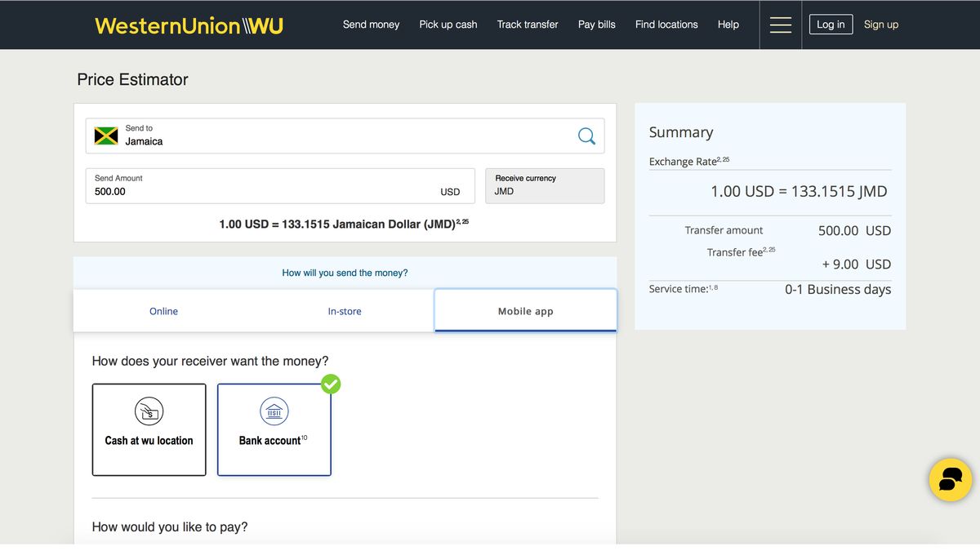This screenshot has width=980, height=551.
Task: Click the cash-in-hand icon
Action: 149,411
